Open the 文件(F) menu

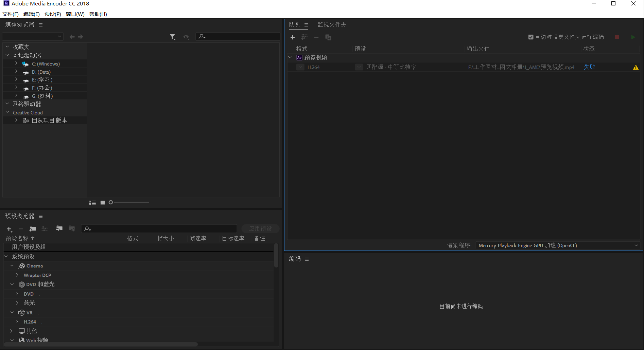(x=11, y=14)
